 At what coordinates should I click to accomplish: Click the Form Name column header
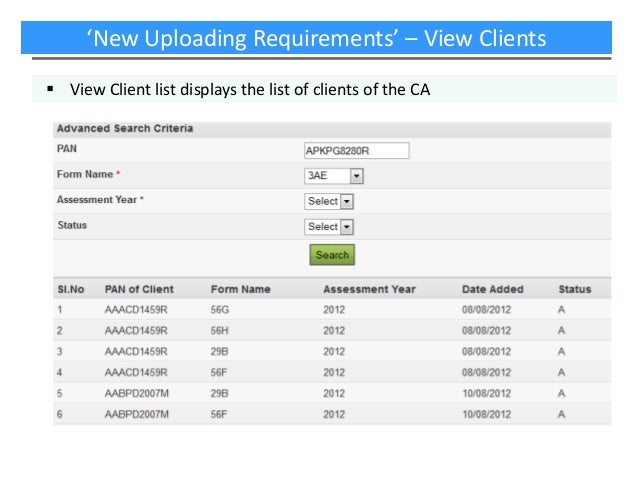click(x=240, y=289)
